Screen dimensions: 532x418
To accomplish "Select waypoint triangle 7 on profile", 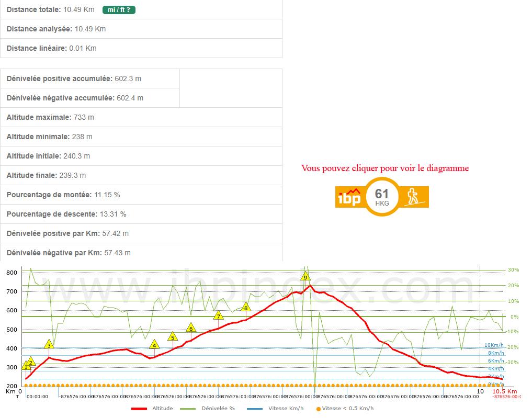I will point(218,315).
